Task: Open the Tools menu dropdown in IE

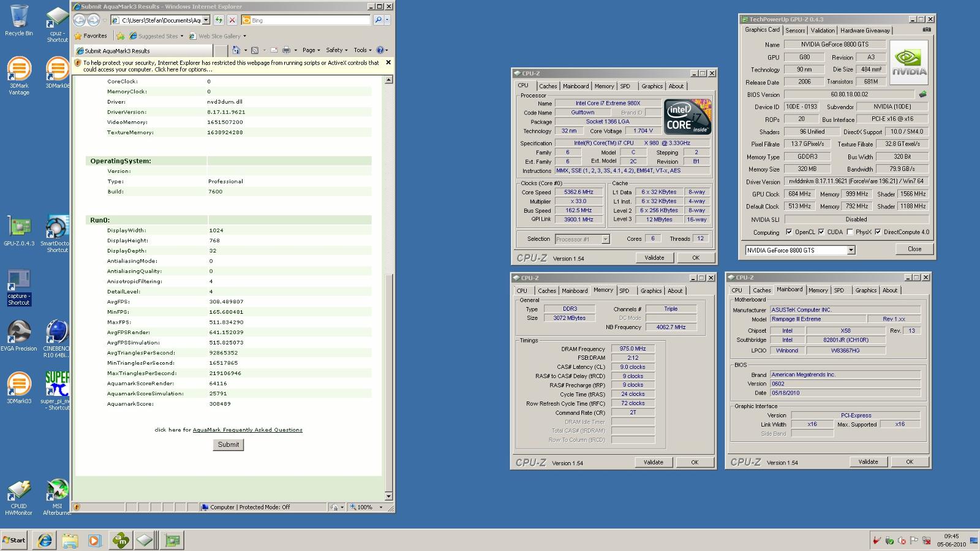Action: [x=363, y=50]
